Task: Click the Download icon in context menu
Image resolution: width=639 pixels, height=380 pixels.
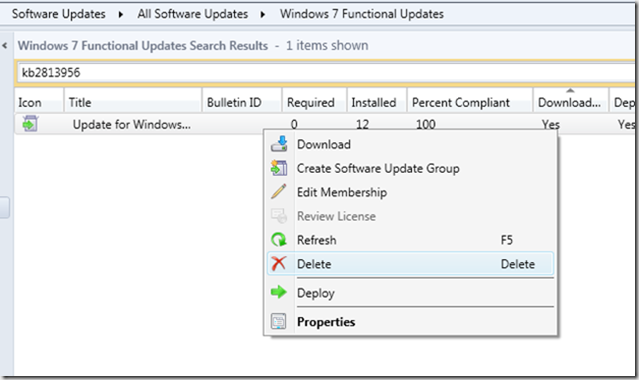Action: [x=279, y=144]
